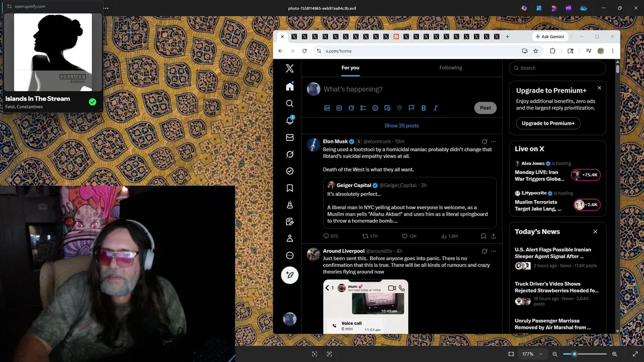This screenshot has height=362, width=644.
Task: Toggle fit to window in Photos
Action: click(511, 354)
